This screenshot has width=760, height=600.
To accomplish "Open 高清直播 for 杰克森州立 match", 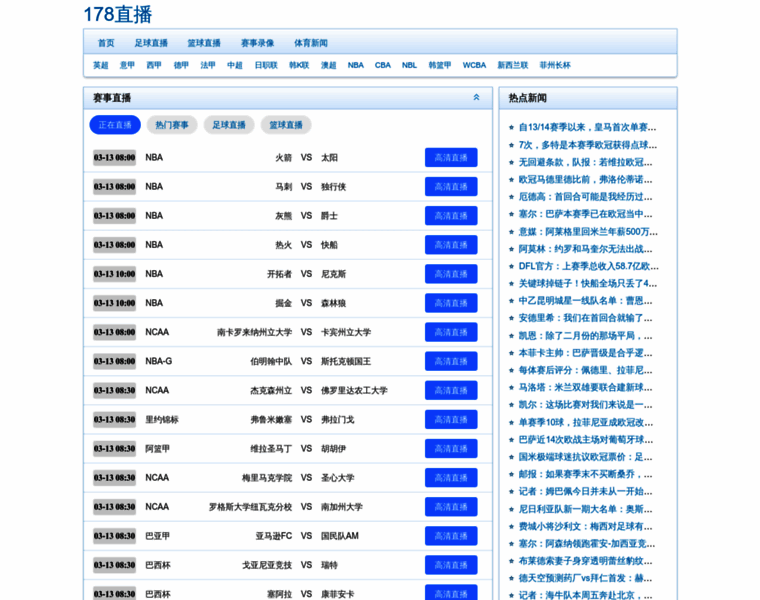I will tap(451, 390).
